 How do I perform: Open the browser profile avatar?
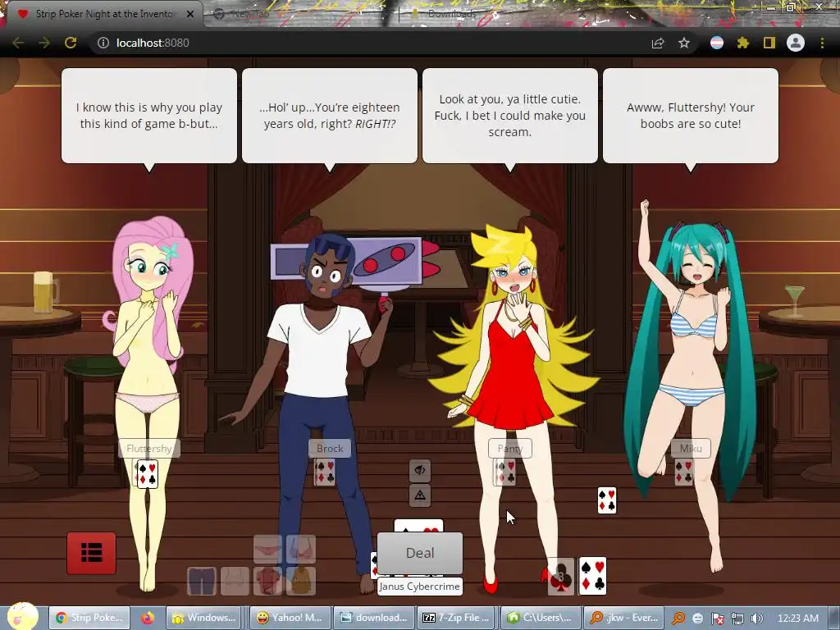click(x=796, y=43)
